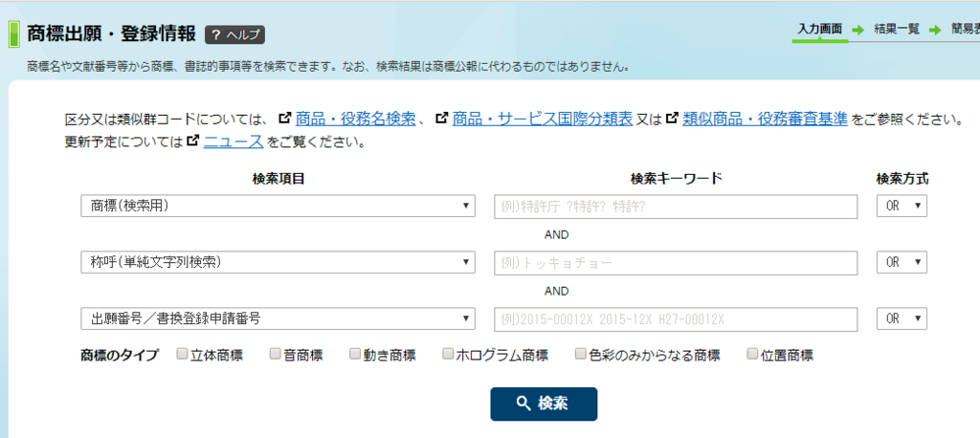The height and width of the screenshot is (438, 980).
Task: Click external-link icon before 類似商品・役務審査基準
Action: (673, 117)
